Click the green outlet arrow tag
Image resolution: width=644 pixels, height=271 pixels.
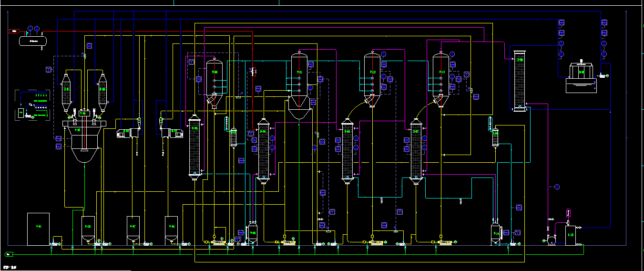[x=8, y=254]
